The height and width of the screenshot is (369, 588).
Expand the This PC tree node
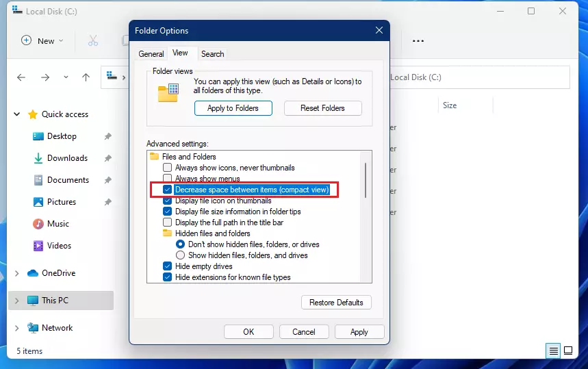pos(16,301)
